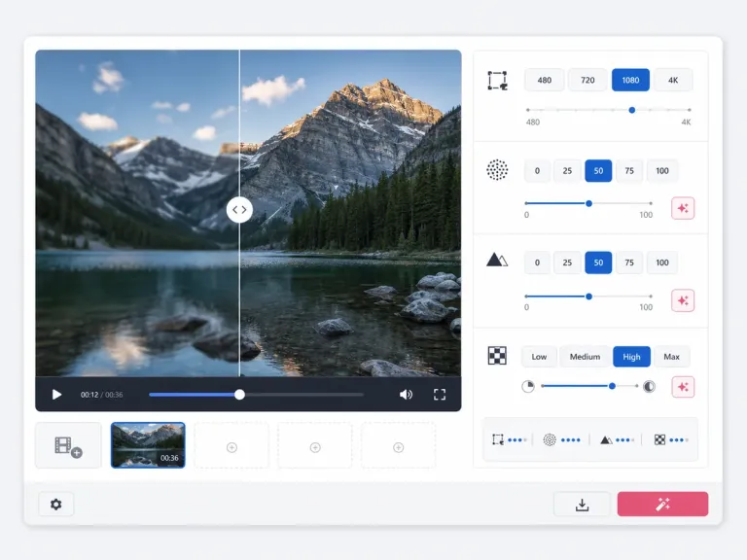Open settings with the gear icon
The image size is (747, 560).
click(56, 505)
